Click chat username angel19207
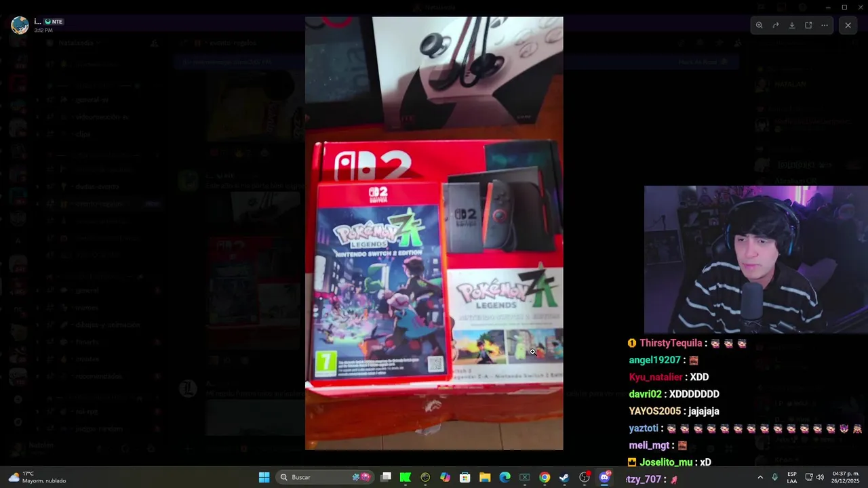This screenshot has height=488, width=868. point(654,360)
